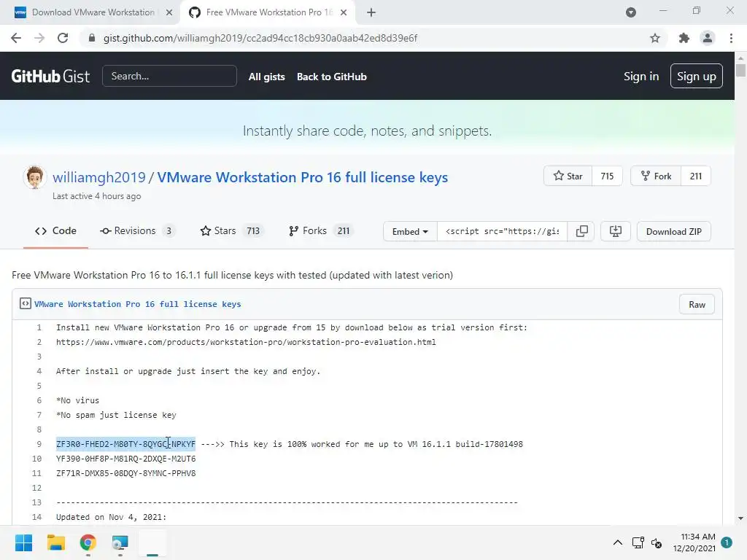Click the address bar URL
747x560 pixels.
click(260, 38)
